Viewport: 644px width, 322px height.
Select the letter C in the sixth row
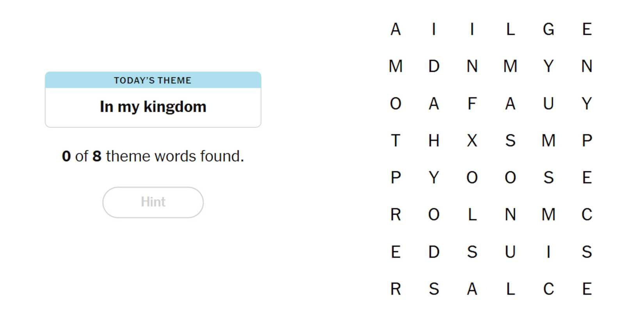tap(587, 215)
